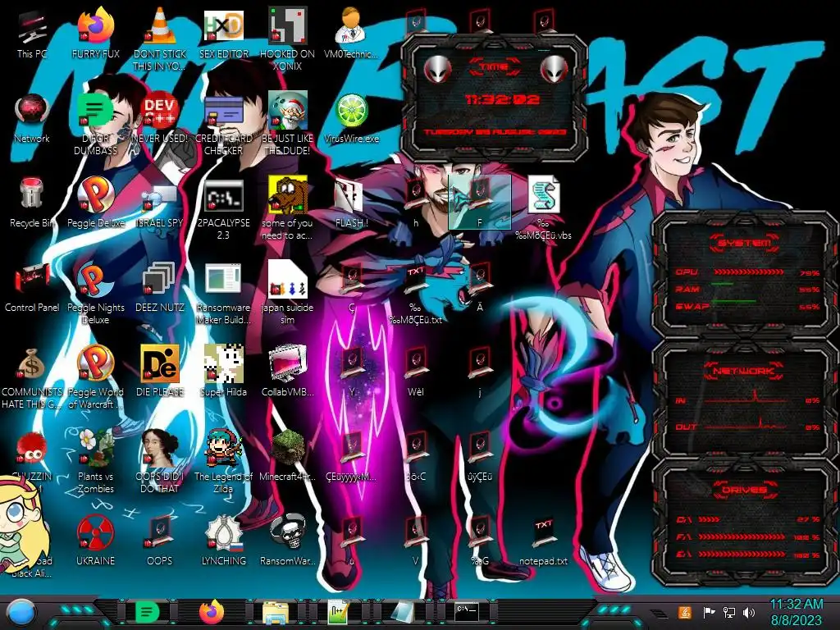Image resolution: width=840 pixels, height=630 pixels.
Task: Select the ‰MðÇEü.vbs script file
Action: point(543,209)
